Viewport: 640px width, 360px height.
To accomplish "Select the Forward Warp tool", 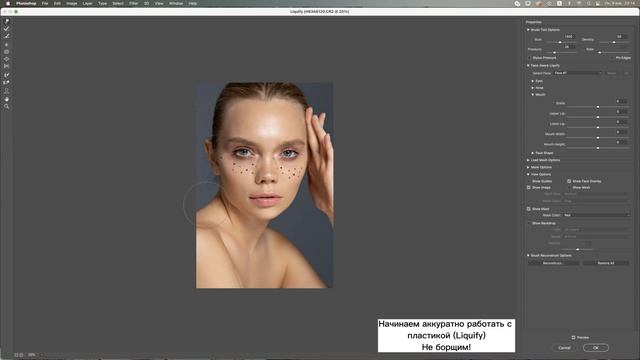I will click(7, 21).
